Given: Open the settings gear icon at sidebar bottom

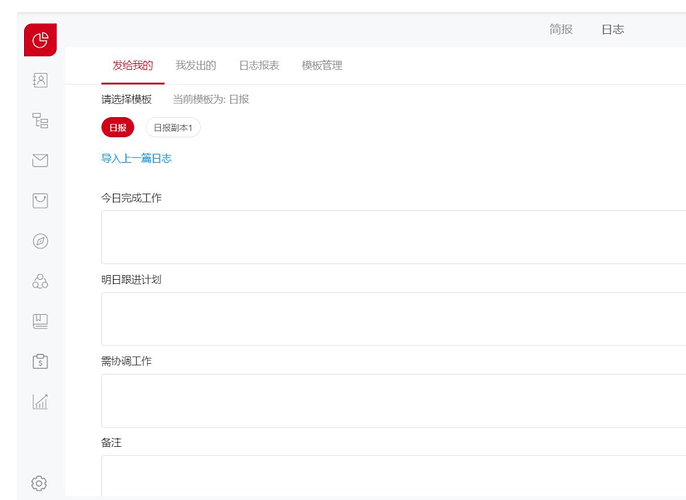Looking at the screenshot, I should 39,483.
